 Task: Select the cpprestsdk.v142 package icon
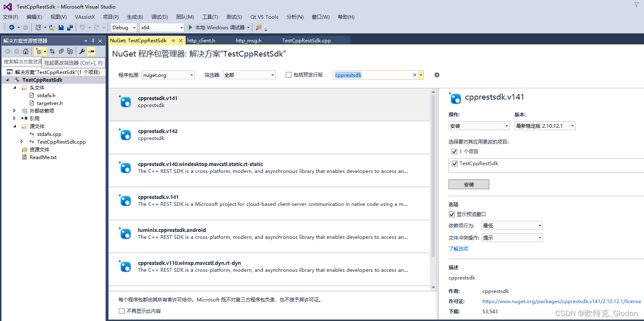125,134
